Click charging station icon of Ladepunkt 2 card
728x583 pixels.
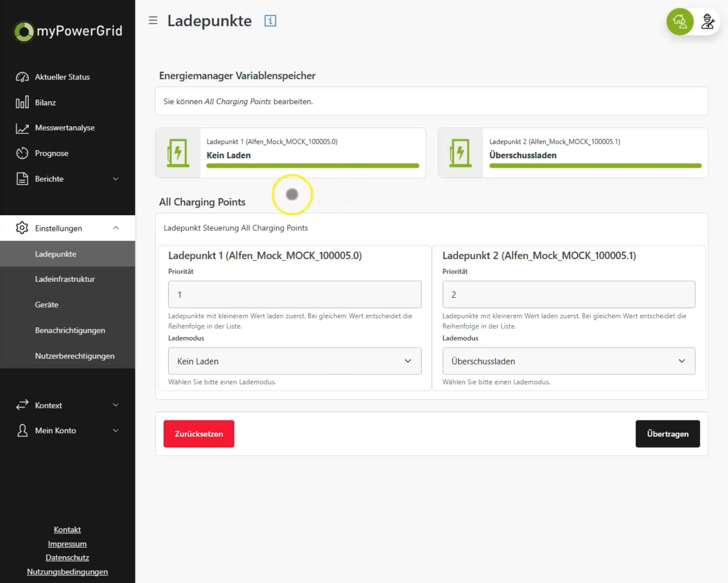(x=461, y=153)
